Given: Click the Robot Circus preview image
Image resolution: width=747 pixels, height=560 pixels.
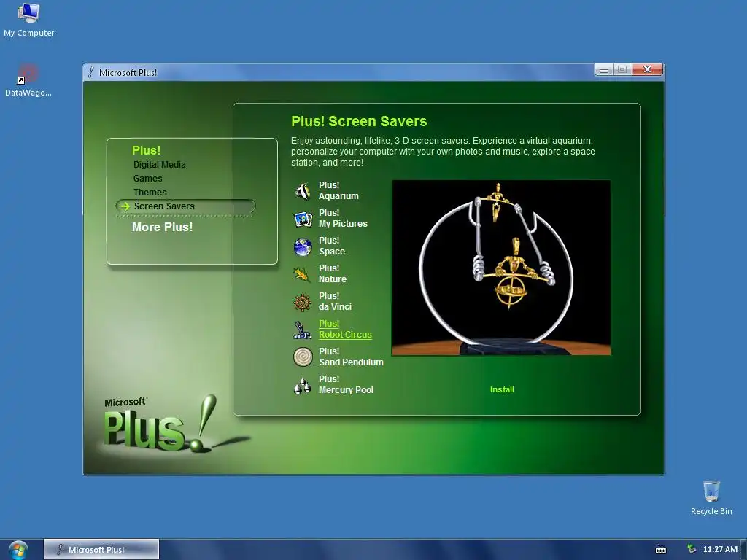Looking at the screenshot, I should click(501, 268).
